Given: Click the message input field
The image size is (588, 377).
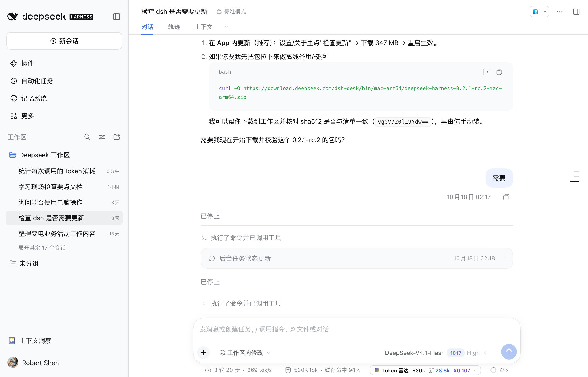Looking at the screenshot, I should point(357,329).
